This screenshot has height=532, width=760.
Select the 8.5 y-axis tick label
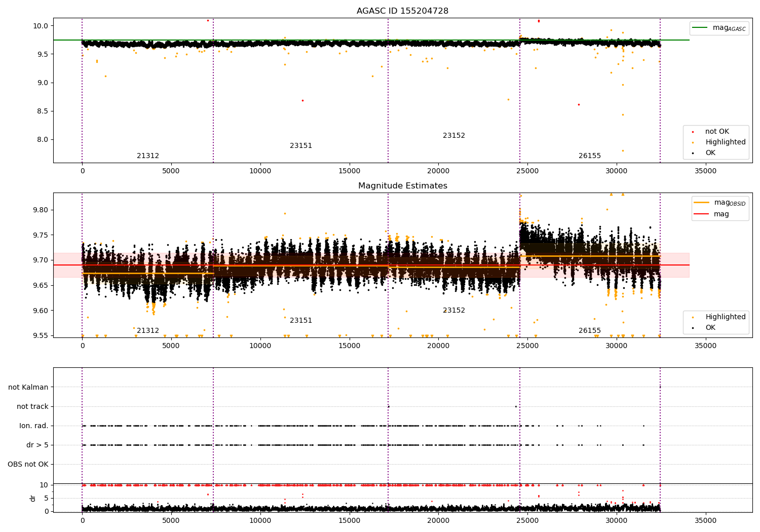(x=43, y=111)
